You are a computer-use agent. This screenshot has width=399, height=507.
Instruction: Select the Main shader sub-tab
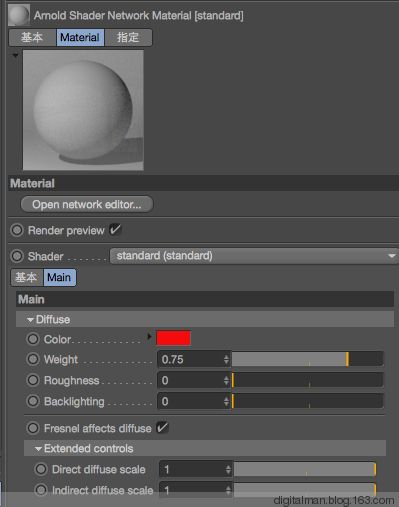pos(59,277)
